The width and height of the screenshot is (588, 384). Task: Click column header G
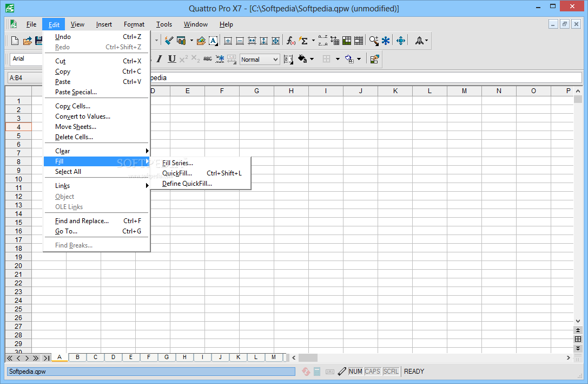pyautogui.click(x=256, y=91)
